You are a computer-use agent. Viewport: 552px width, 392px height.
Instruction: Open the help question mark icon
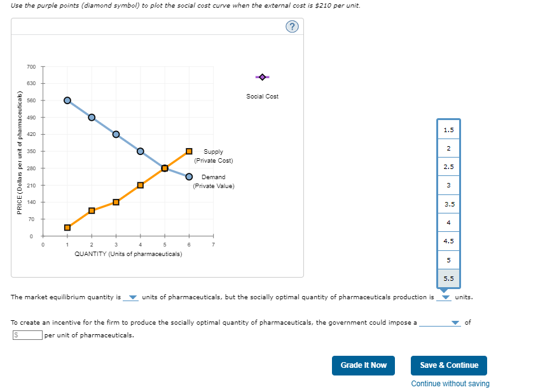pos(292,25)
